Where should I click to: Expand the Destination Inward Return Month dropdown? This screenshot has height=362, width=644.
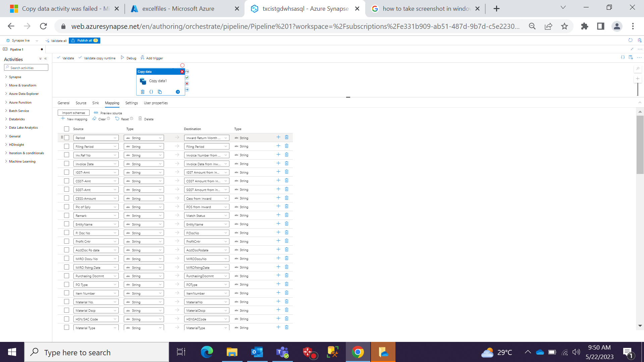click(226, 137)
